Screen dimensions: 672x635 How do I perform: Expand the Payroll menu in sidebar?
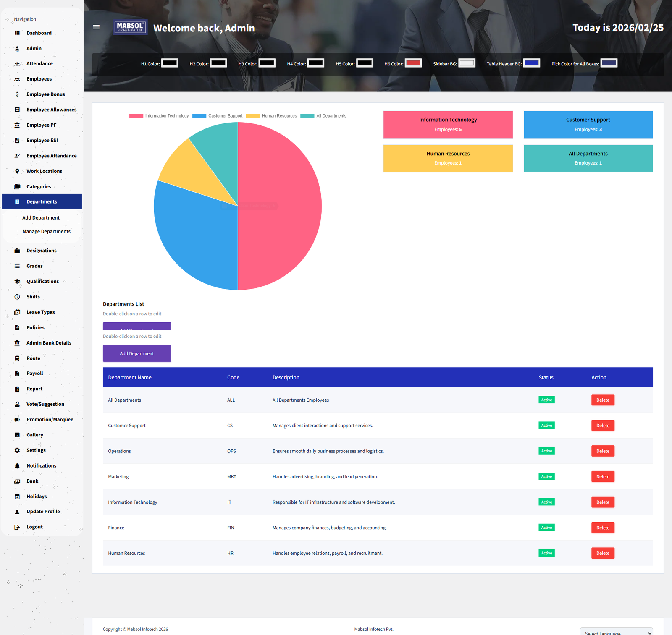point(34,374)
